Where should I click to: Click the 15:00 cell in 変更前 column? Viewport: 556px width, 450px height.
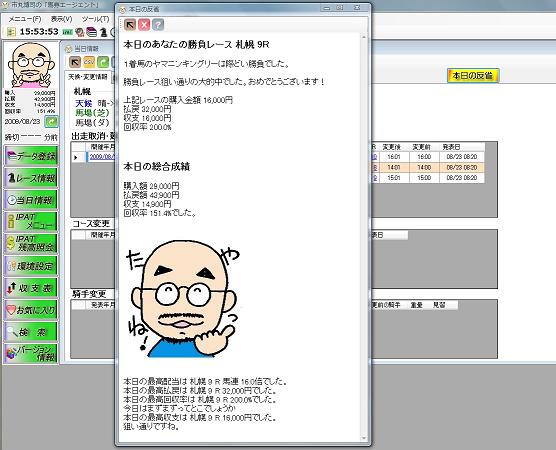(424, 178)
